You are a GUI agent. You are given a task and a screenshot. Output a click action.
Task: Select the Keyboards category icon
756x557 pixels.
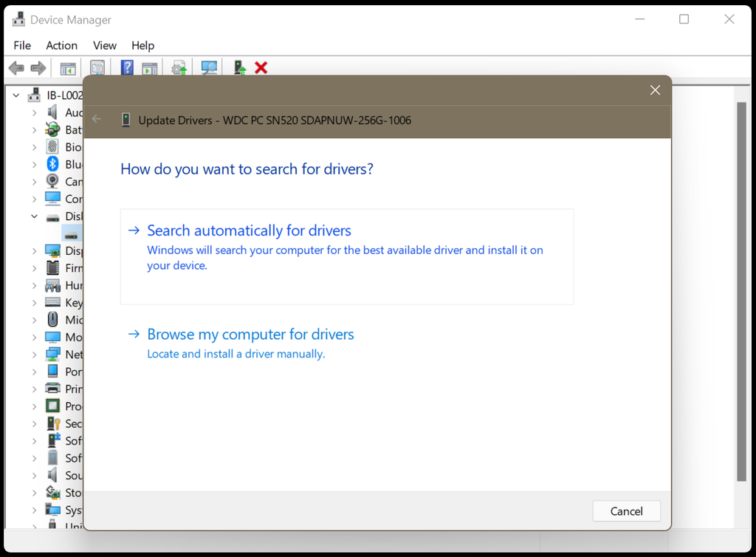click(52, 302)
